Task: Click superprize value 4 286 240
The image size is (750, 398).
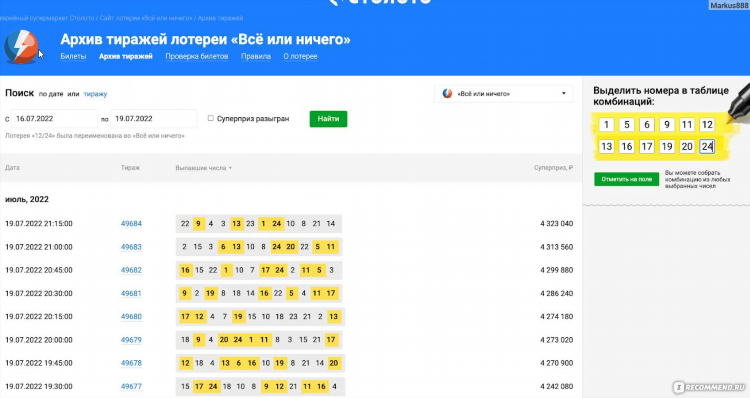Action: click(x=557, y=293)
